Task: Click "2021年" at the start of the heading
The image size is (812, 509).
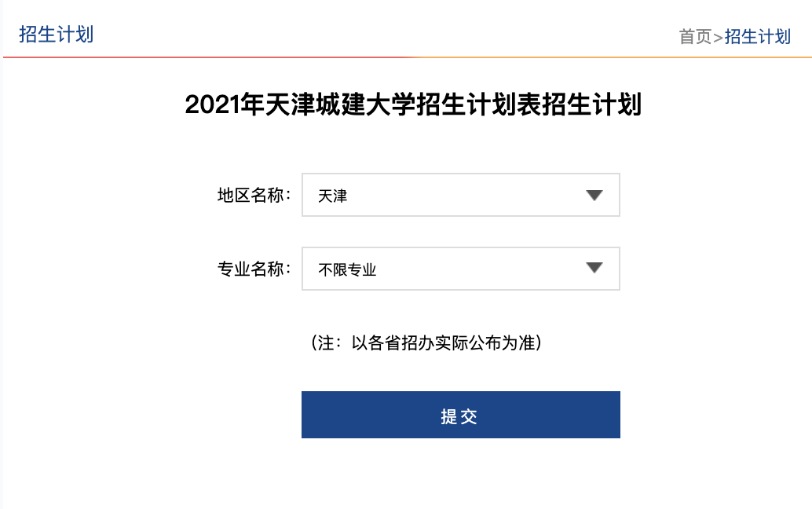Action: pyautogui.click(x=214, y=104)
